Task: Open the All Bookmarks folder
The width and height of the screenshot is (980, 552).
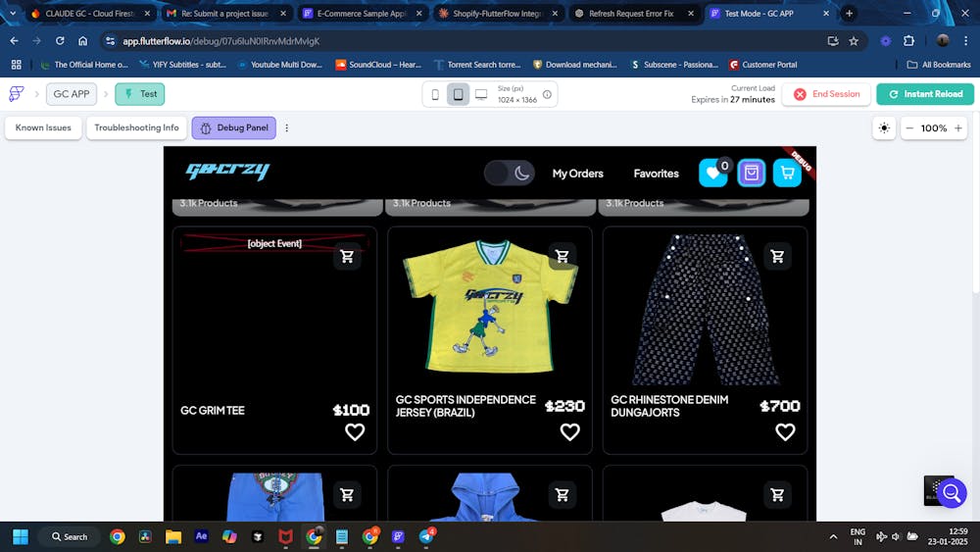Action: pyautogui.click(x=939, y=65)
